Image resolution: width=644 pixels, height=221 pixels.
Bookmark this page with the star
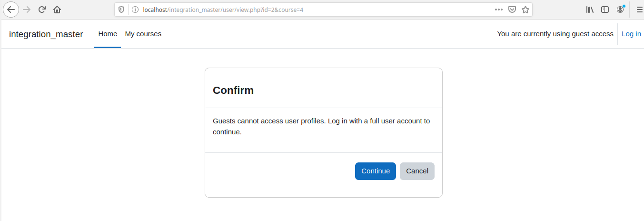click(x=525, y=10)
